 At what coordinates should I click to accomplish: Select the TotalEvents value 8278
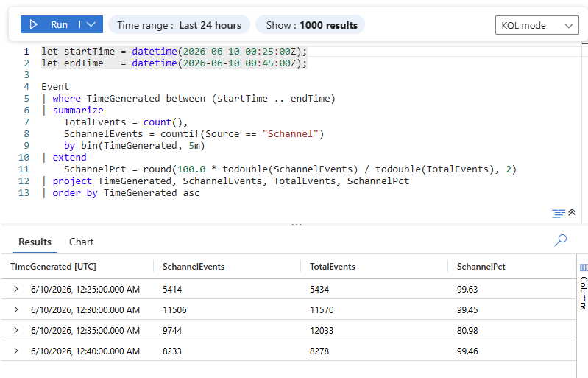(319, 351)
